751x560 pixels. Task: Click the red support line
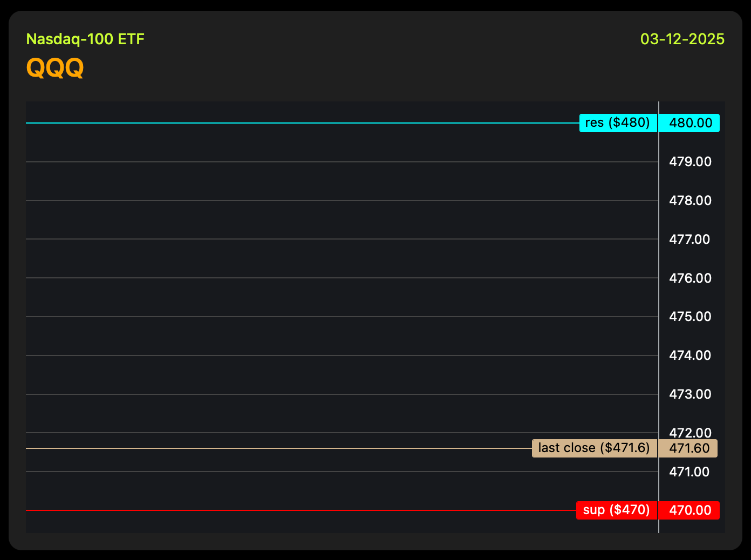click(301, 510)
